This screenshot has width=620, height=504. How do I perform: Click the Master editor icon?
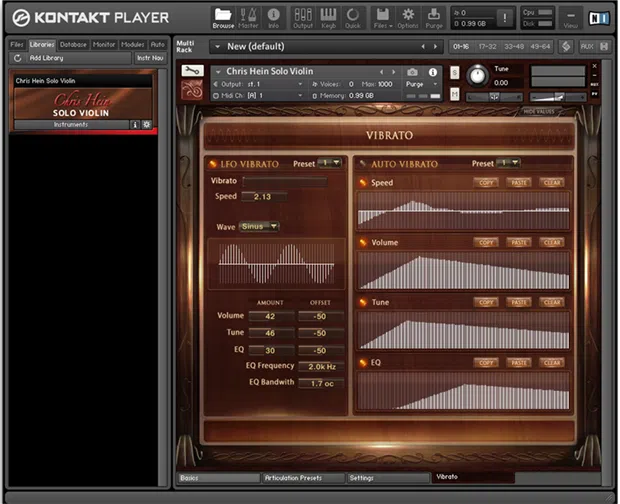(248, 16)
